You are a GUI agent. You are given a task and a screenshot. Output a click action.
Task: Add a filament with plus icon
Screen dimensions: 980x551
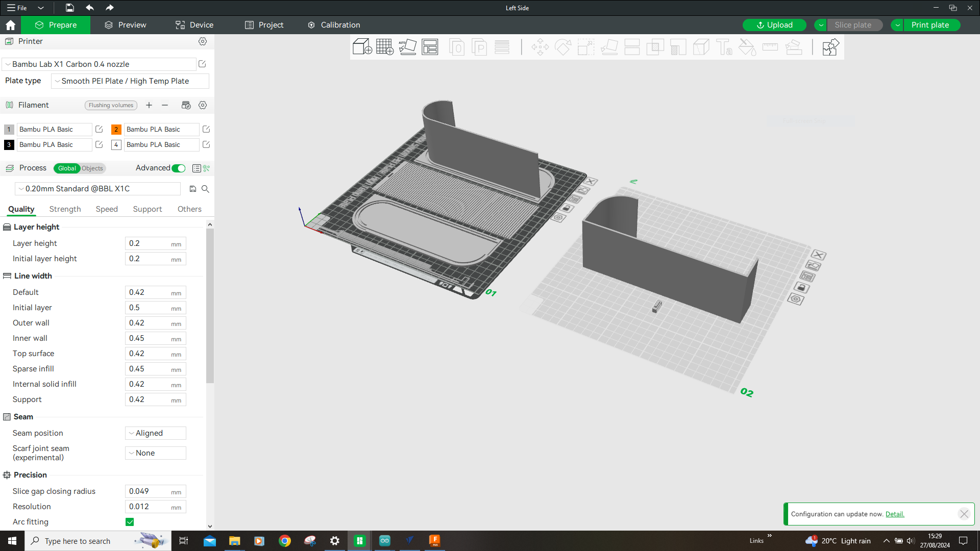pyautogui.click(x=149, y=105)
